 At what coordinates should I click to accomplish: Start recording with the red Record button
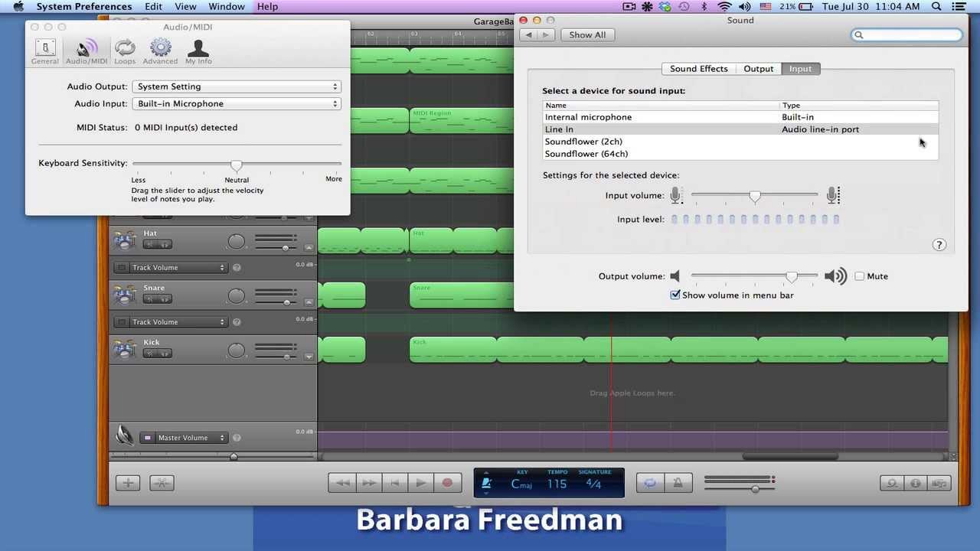click(x=447, y=483)
